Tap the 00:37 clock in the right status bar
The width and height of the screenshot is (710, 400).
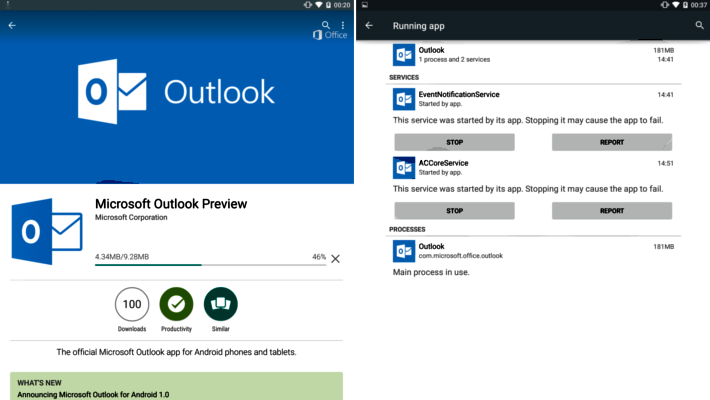click(x=698, y=5)
